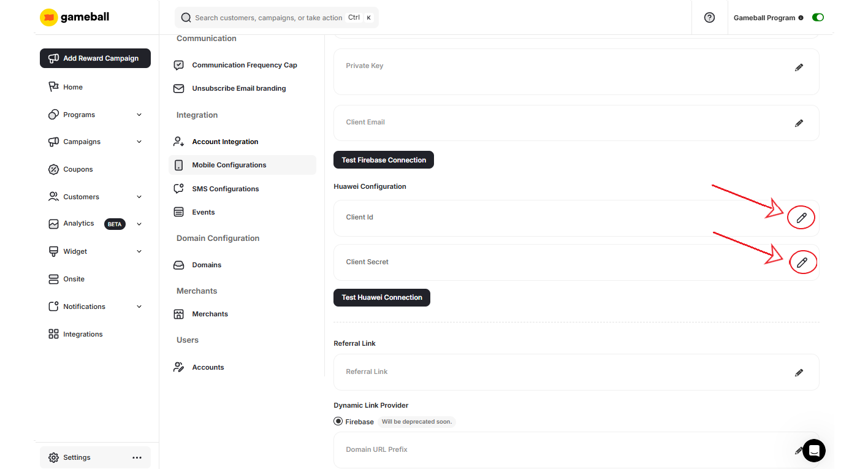This screenshot has height=469, width=868.
Task: Select the Mobile Configurations phone icon
Action: click(x=178, y=164)
